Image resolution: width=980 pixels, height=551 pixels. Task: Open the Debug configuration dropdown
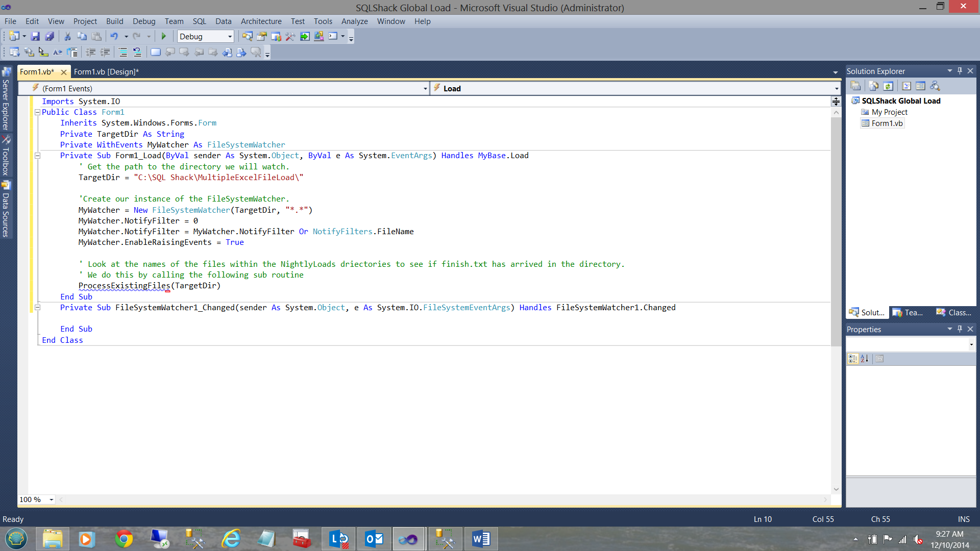(x=230, y=37)
